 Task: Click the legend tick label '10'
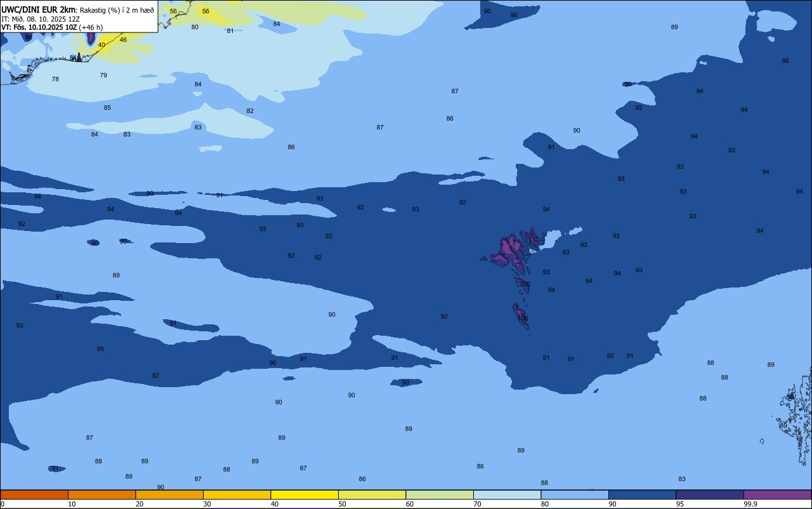(72, 504)
